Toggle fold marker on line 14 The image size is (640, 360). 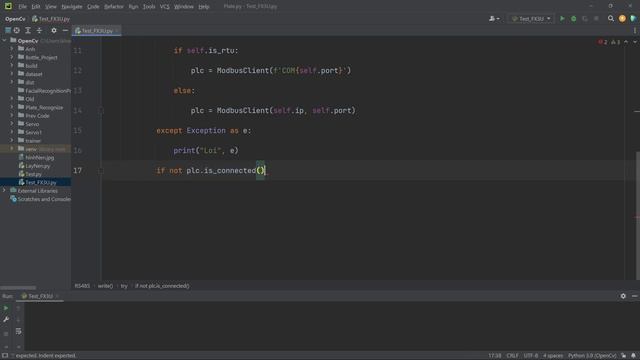(x=100, y=110)
